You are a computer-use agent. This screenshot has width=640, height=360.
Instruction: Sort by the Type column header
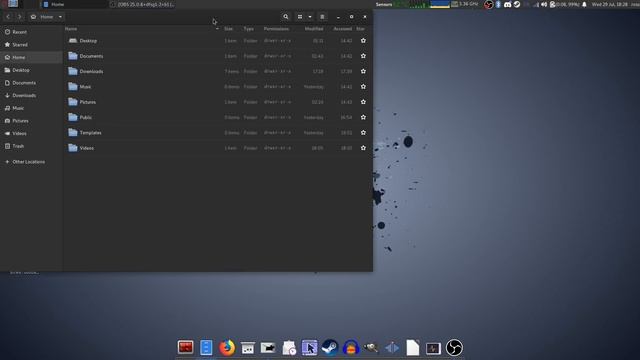pos(249,29)
